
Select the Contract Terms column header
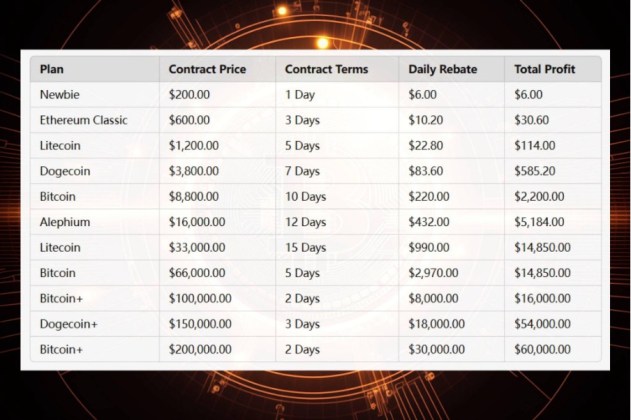point(326,69)
